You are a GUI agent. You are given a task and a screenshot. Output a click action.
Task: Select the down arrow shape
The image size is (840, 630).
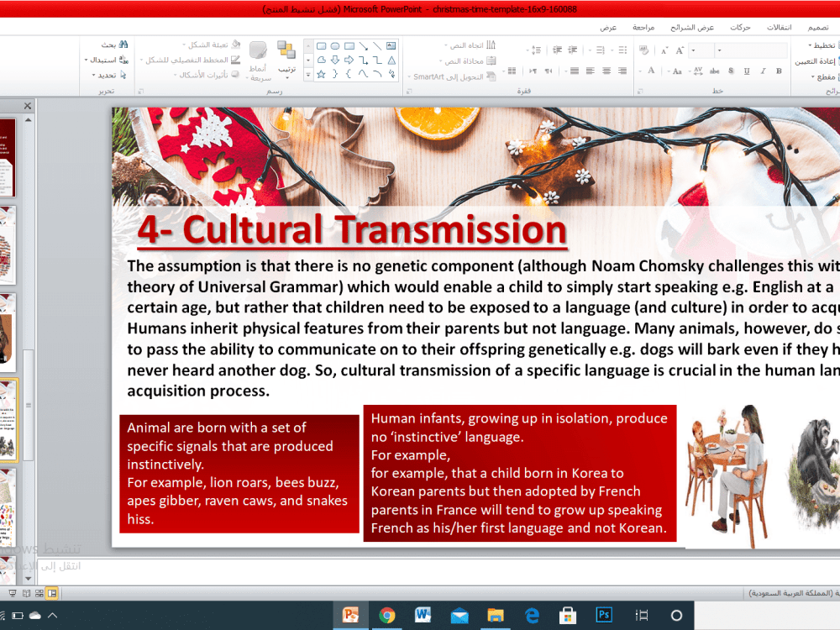click(335, 60)
